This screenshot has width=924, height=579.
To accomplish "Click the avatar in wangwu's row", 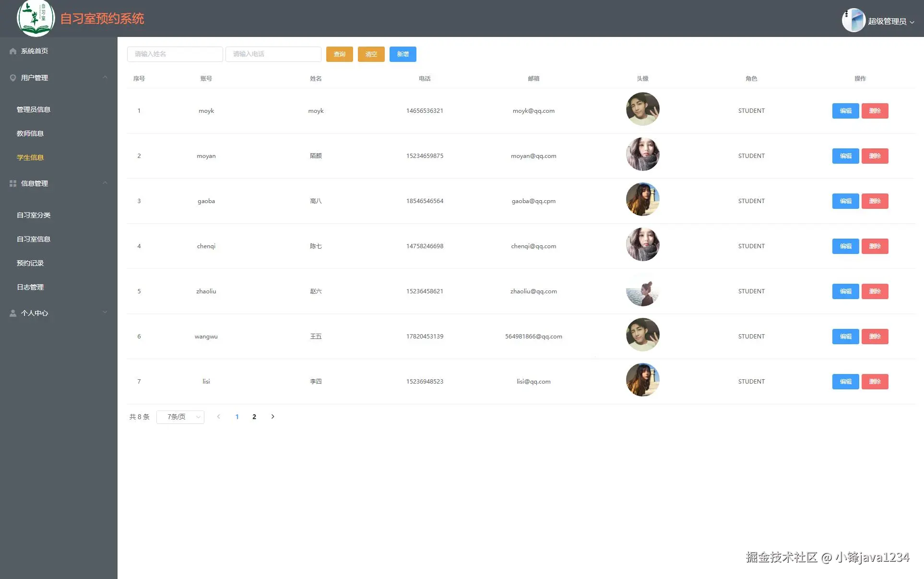I will [x=643, y=335].
